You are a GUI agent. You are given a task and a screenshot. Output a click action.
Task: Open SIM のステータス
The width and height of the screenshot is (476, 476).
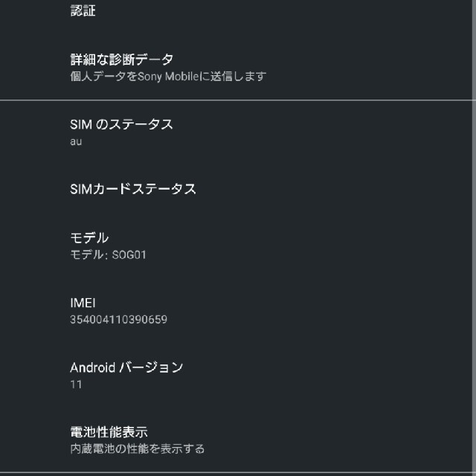point(237,132)
